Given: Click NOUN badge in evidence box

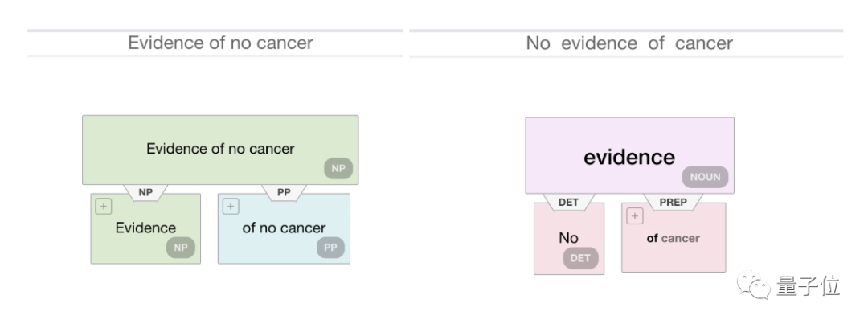Looking at the screenshot, I should point(706,177).
